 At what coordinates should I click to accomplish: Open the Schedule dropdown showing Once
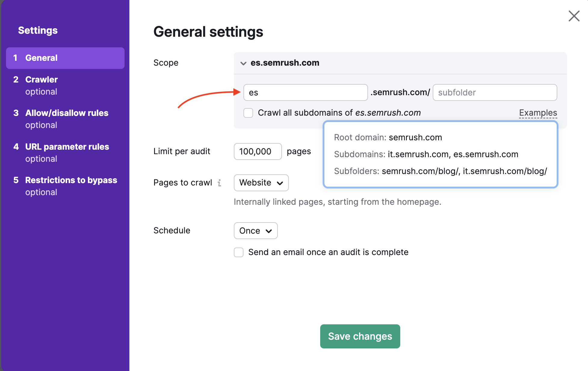(255, 231)
